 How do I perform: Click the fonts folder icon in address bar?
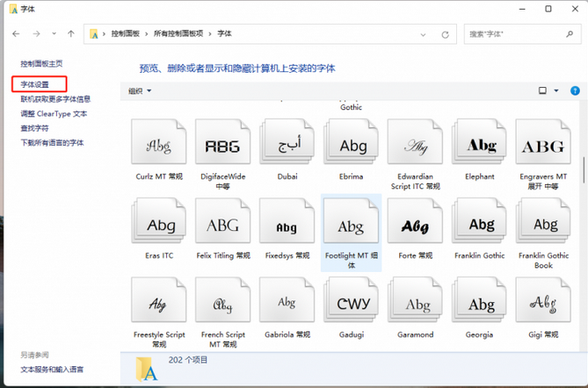(x=94, y=33)
